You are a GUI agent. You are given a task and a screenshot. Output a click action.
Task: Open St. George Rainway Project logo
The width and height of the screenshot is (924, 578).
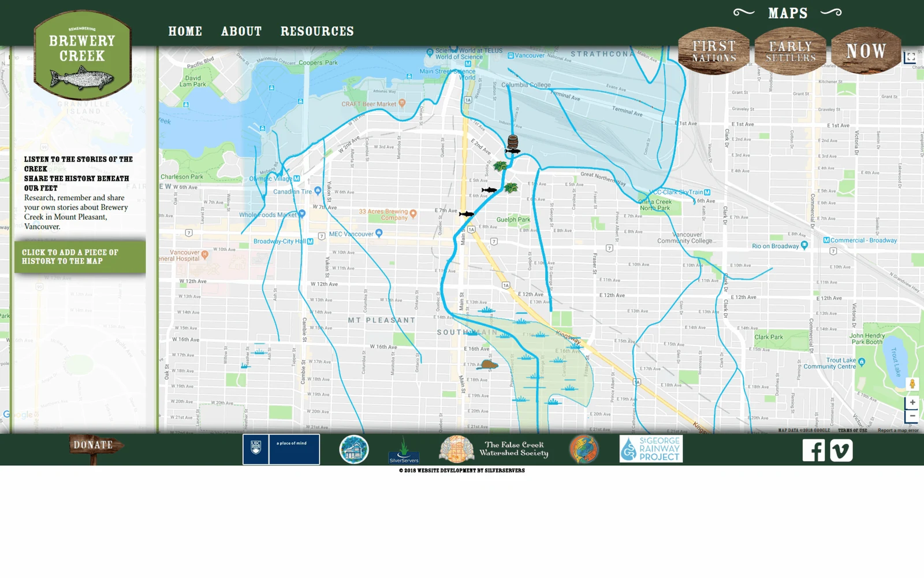[x=651, y=449]
